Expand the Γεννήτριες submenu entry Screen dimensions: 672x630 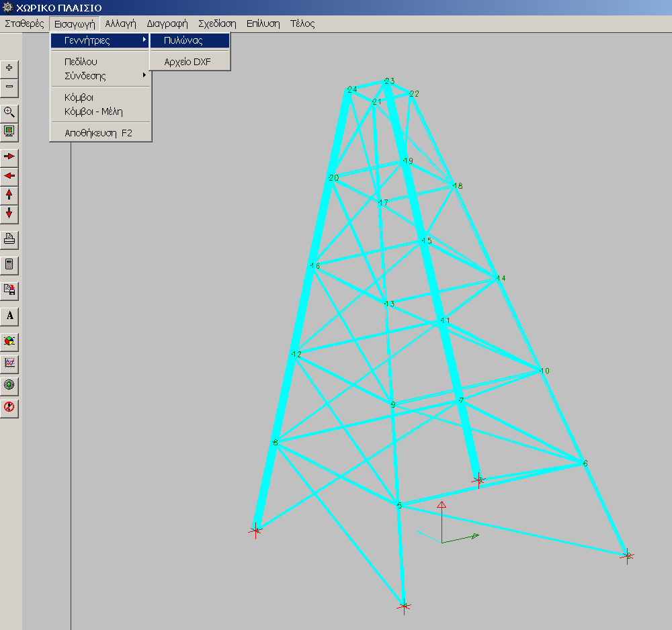pos(100,41)
